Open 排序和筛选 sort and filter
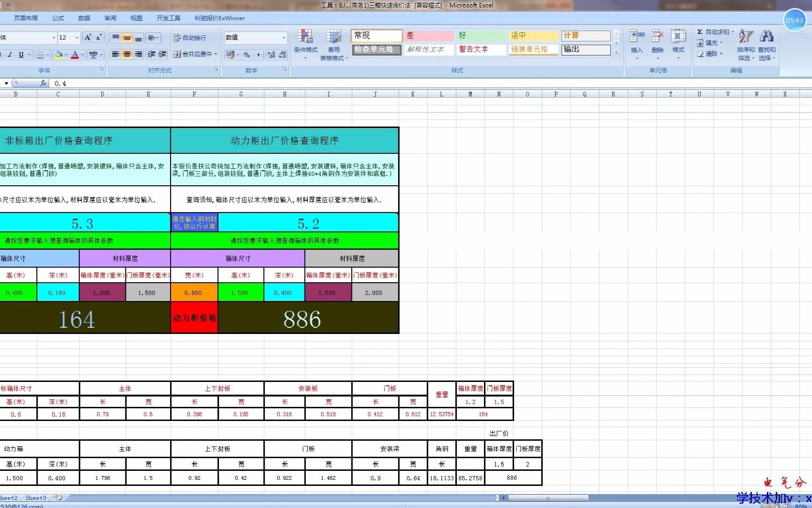The height and width of the screenshot is (508, 812). pyautogui.click(x=746, y=45)
